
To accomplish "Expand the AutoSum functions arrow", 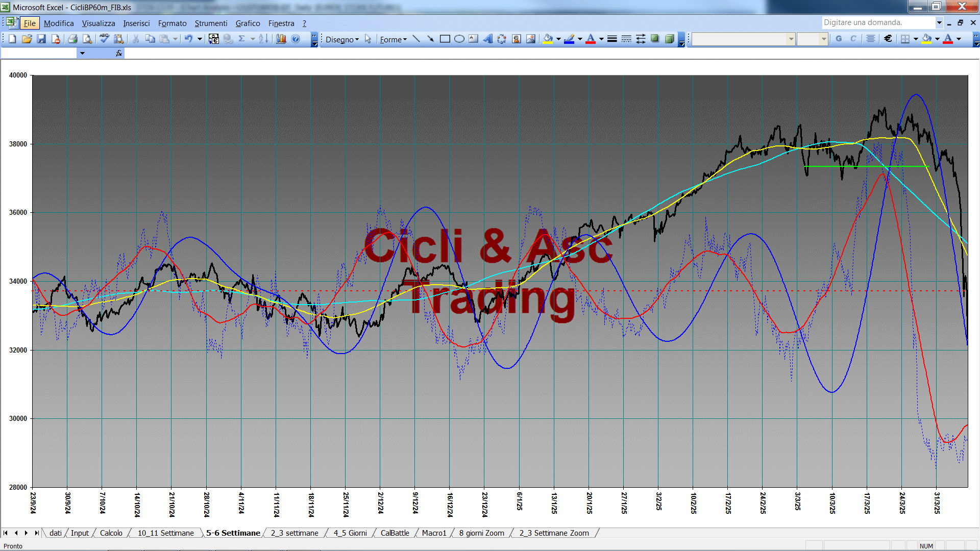I will [x=253, y=39].
